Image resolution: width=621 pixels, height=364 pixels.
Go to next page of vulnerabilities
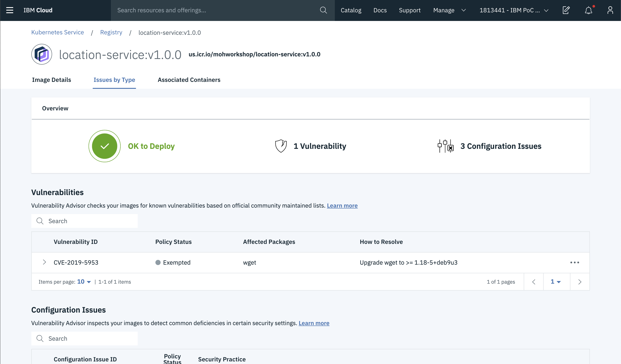click(x=580, y=282)
